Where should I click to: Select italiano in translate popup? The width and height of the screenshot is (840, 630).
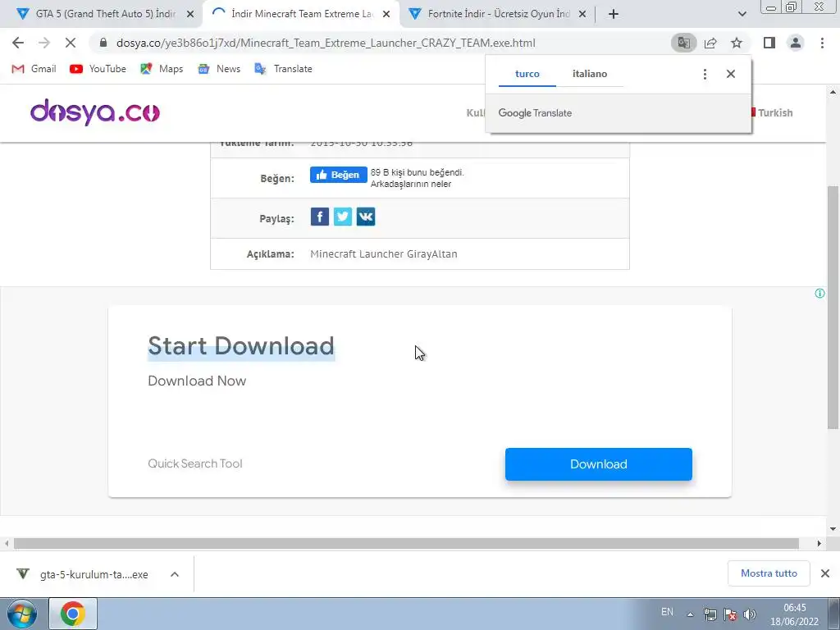click(x=590, y=74)
